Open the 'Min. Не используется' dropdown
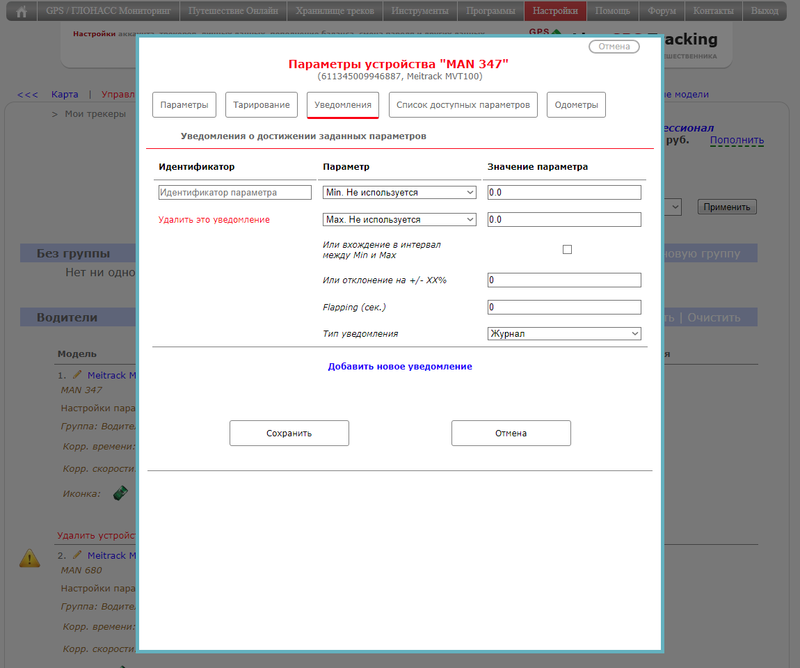This screenshot has width=800, height=668. click(399, 192)
